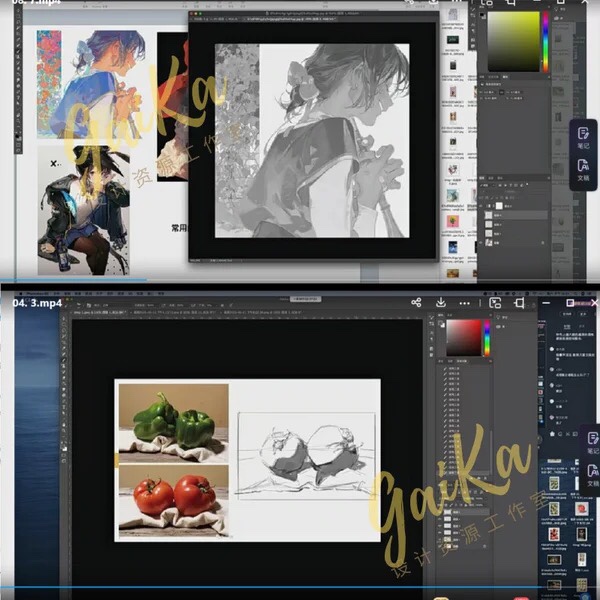600x600 pixels.
Task: Toggle visibility eye of the group layer with mask
Action: 481,205
